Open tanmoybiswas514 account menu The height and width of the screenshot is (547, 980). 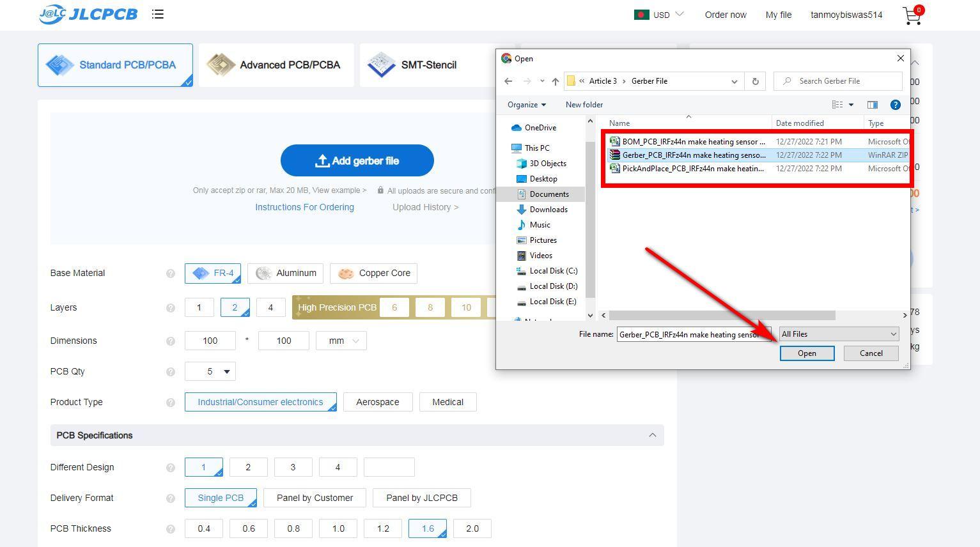(x=846, y=15)
